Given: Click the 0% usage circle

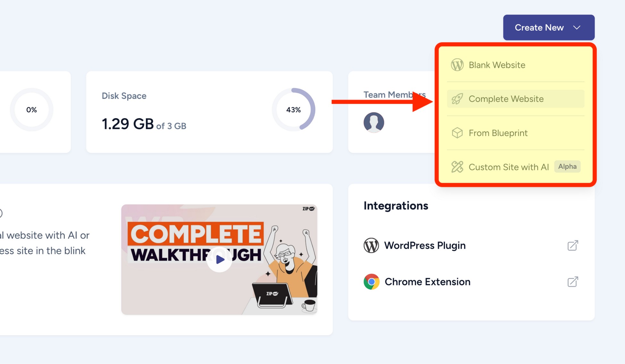Looking at the screenshot, I should point(31,109).
